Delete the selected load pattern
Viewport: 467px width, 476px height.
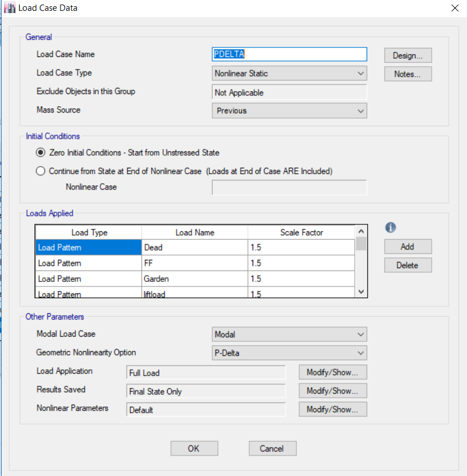point(408,265)
